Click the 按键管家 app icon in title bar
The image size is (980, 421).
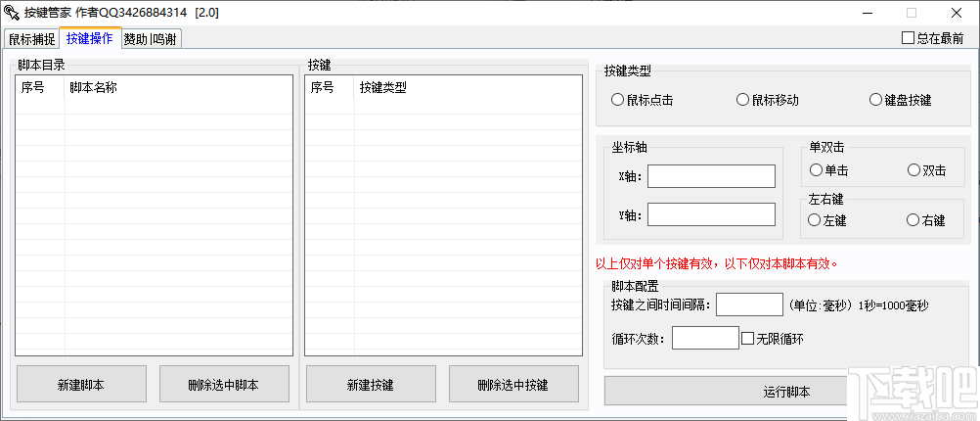(12, 13)
